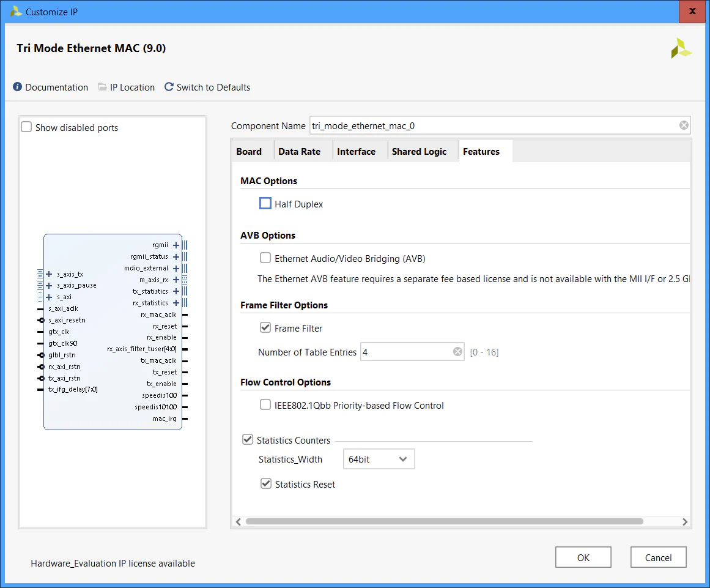Click the right scroll arrow below the Features panel

[x=684, y=521]
